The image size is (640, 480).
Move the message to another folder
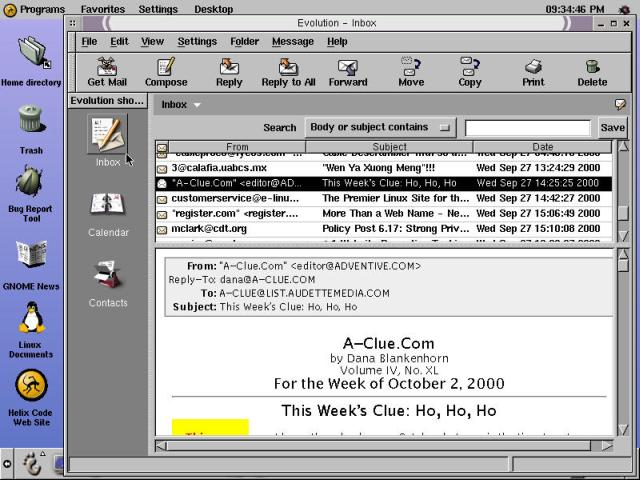click(411, 71)
